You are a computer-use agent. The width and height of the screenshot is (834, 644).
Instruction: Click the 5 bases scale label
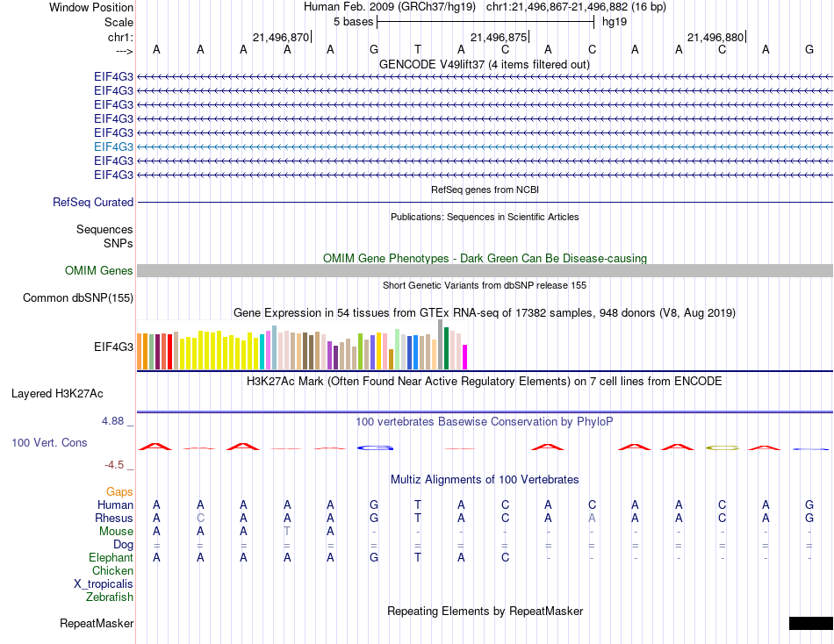[353, 22]
